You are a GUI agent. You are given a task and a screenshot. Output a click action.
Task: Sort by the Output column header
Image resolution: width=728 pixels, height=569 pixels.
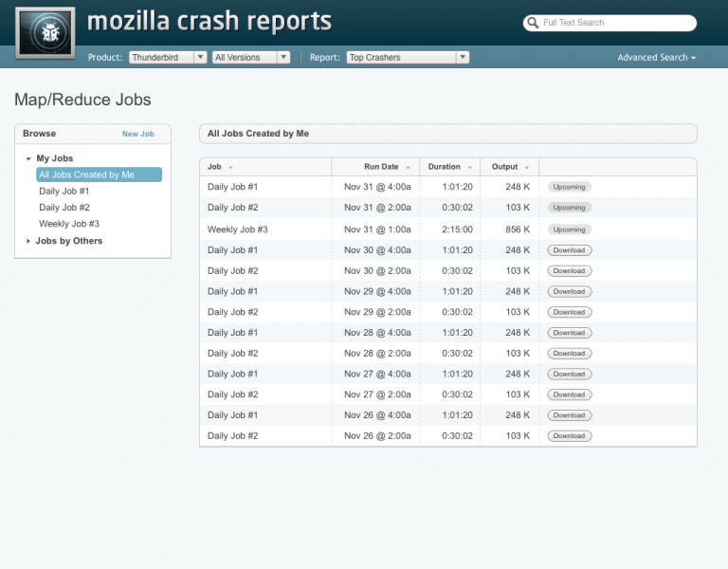point(510,167)
